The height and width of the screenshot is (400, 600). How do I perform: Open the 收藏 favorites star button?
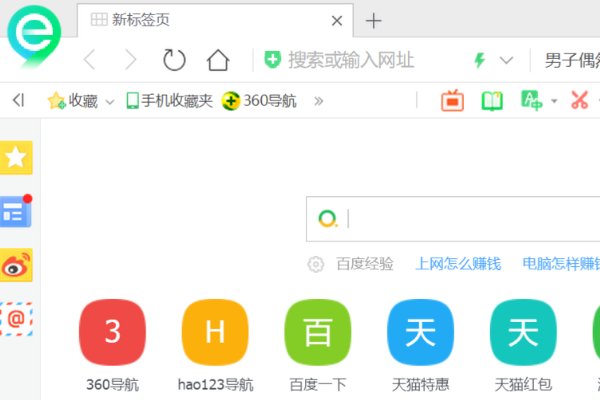click(x=73, y=101)
